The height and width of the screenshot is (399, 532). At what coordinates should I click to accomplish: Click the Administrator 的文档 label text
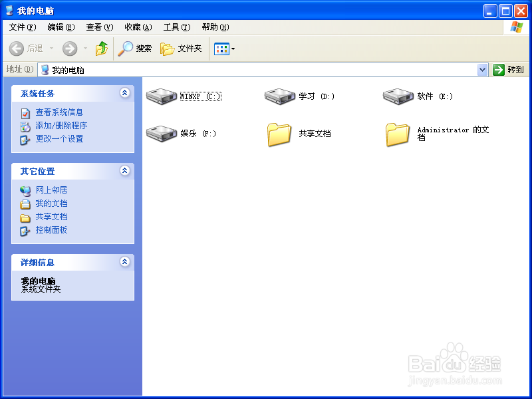click(x=454, y=134)
